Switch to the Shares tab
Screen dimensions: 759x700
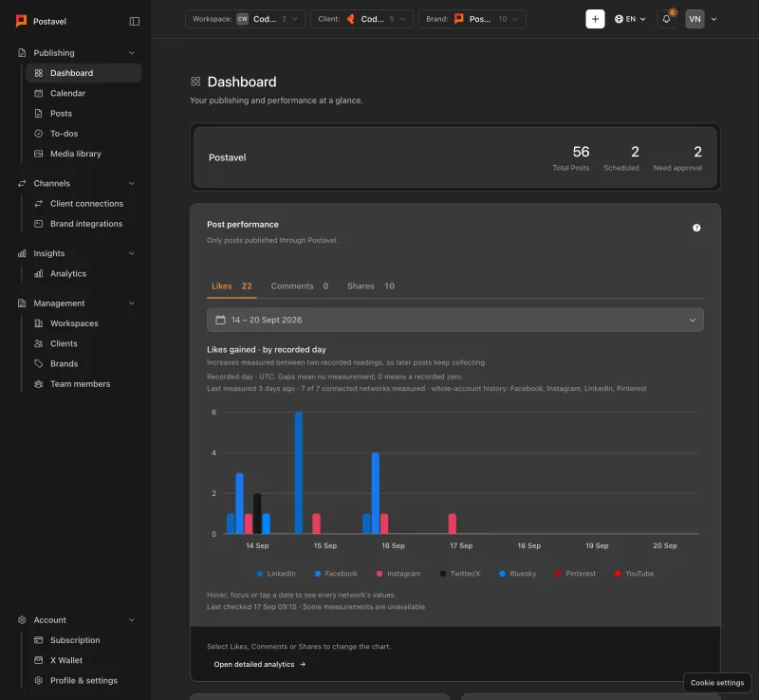point(371,286)
